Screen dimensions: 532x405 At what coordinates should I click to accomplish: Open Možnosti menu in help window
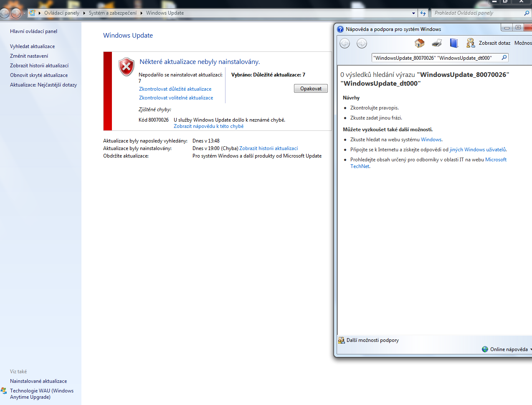click(x=523, y=43)
